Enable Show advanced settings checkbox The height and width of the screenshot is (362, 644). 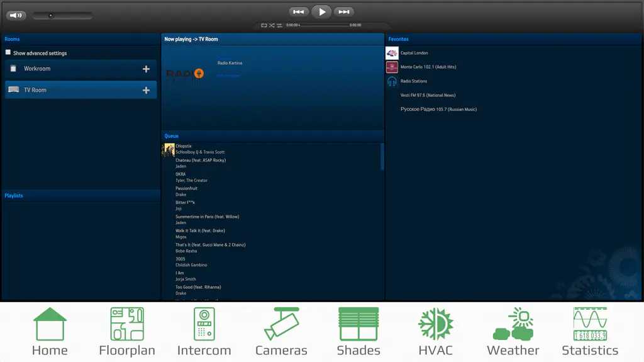[x=8, y=52]
